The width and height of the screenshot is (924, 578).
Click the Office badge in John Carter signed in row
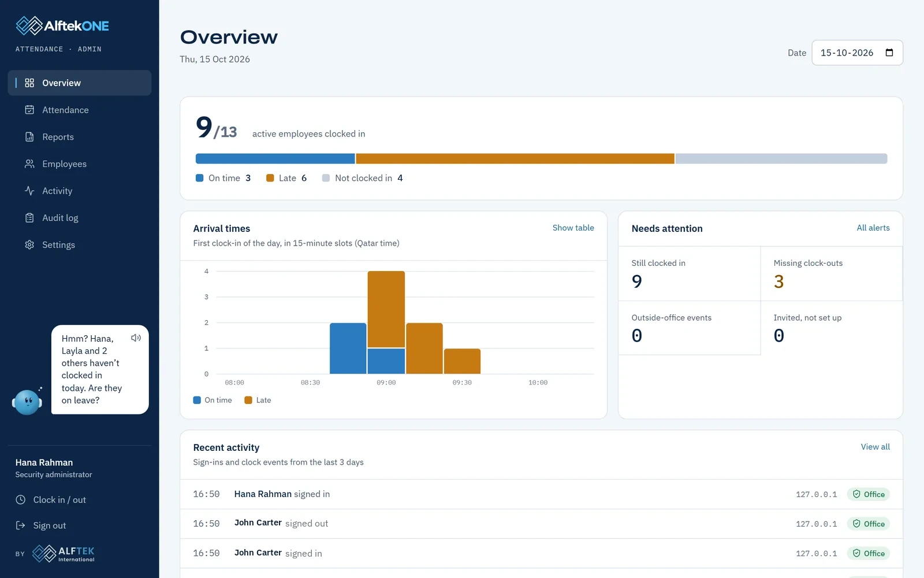(x=869, y=553)
